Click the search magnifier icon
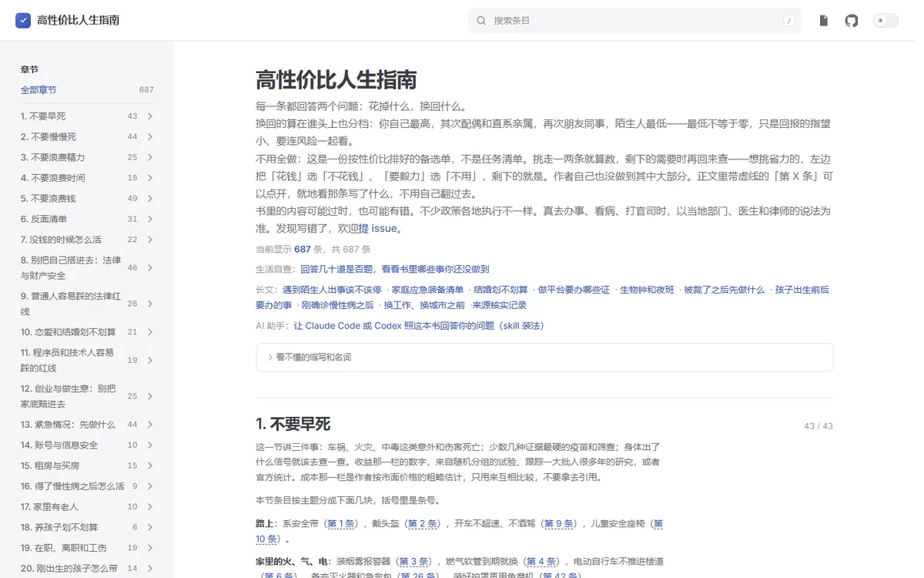The image size is (924, 578). [x=481, y=21]
